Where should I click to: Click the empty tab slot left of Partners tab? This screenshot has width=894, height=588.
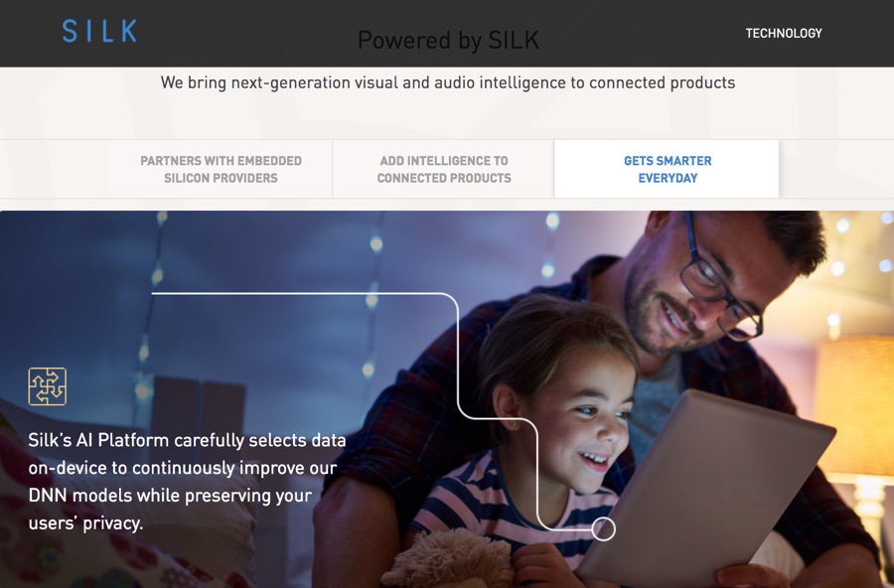coord(56,170)
